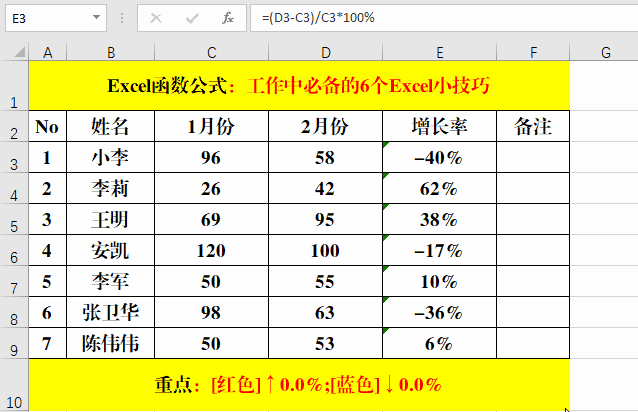Click the February value 58
Viewport: 638px width, 412px height.
(x=326, y=157)
